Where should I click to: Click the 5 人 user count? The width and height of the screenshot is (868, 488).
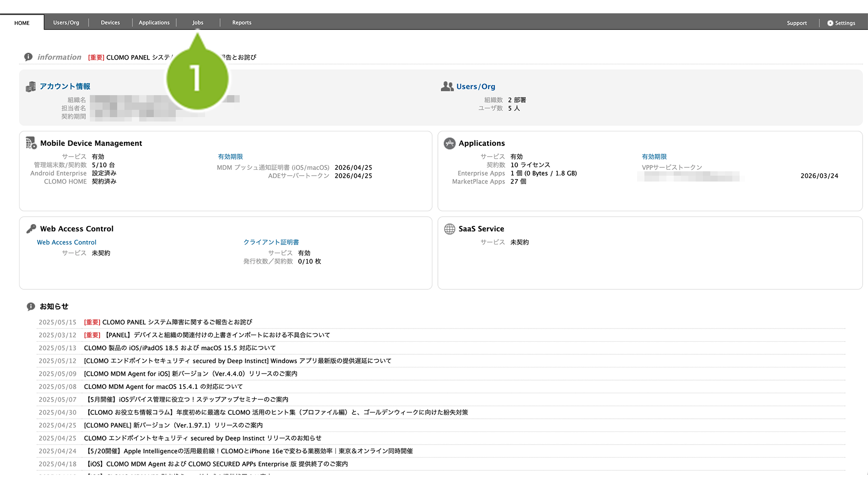[514, 108]
